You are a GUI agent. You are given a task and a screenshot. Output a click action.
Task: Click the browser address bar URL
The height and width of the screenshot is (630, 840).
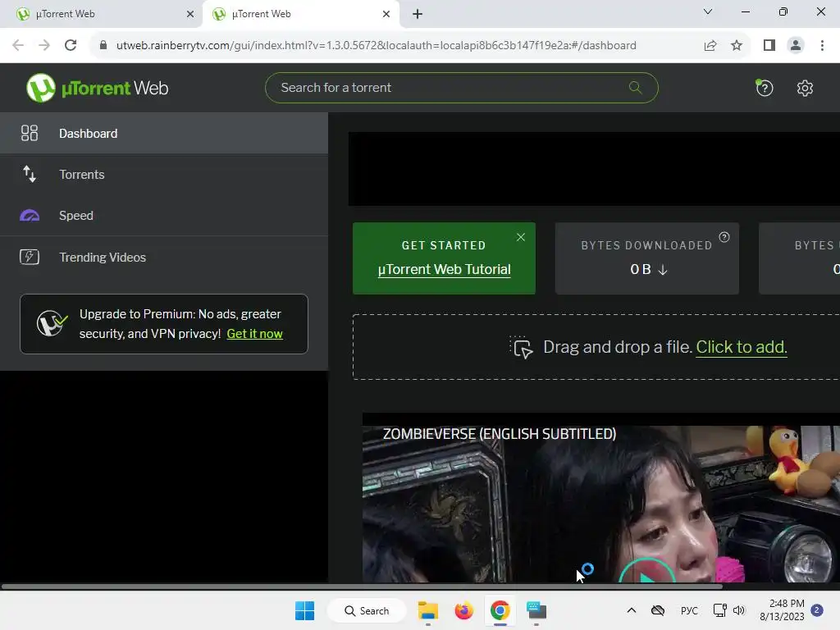click(376, 45)
